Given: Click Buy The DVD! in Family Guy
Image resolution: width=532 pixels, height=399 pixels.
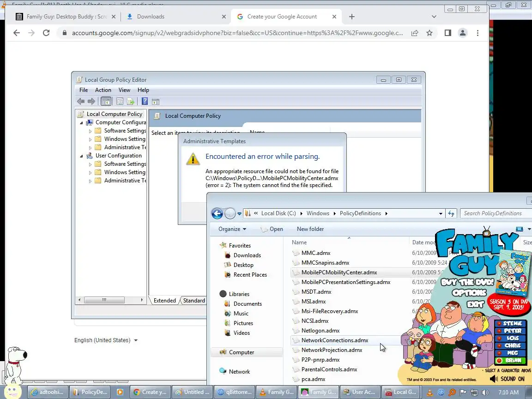Looking at the screenshot, I should [467, 282].
